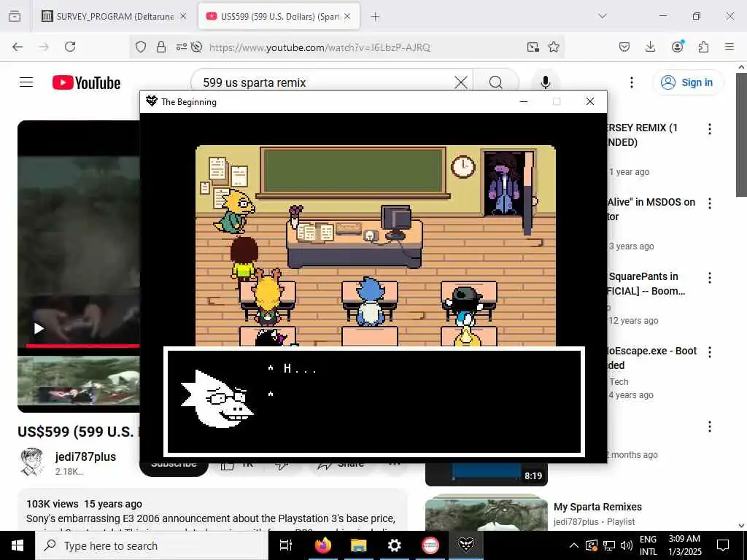This screenshot has height=560, width=747.
Task: Go to YouTube home via logo
Action: [x=86, y=82]
